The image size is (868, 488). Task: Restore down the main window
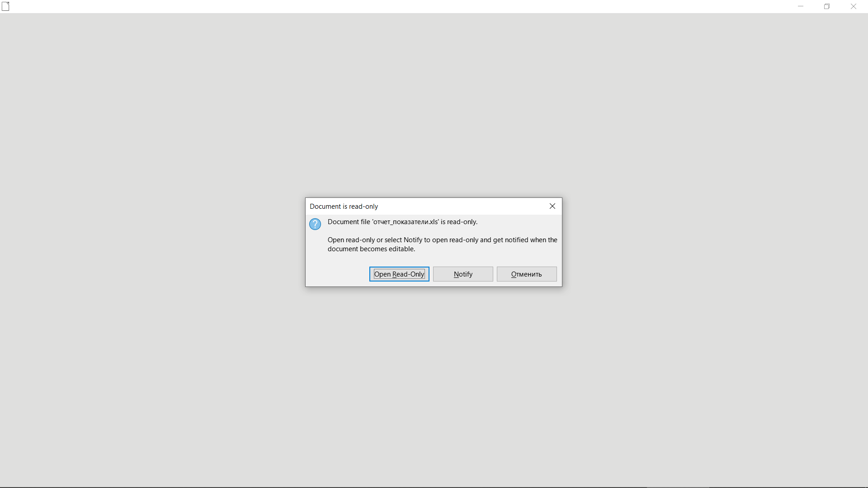click(x=827, y=6)
